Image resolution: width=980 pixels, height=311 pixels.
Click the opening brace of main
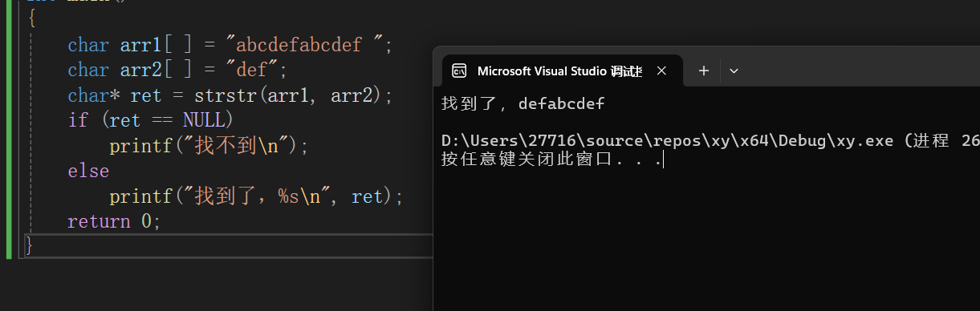[x=30, y=18]
